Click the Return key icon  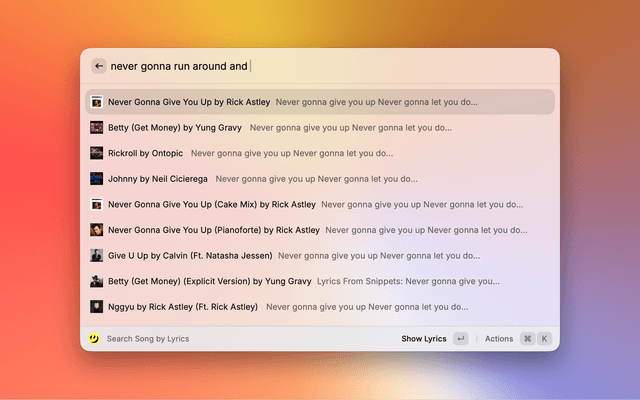460,339
